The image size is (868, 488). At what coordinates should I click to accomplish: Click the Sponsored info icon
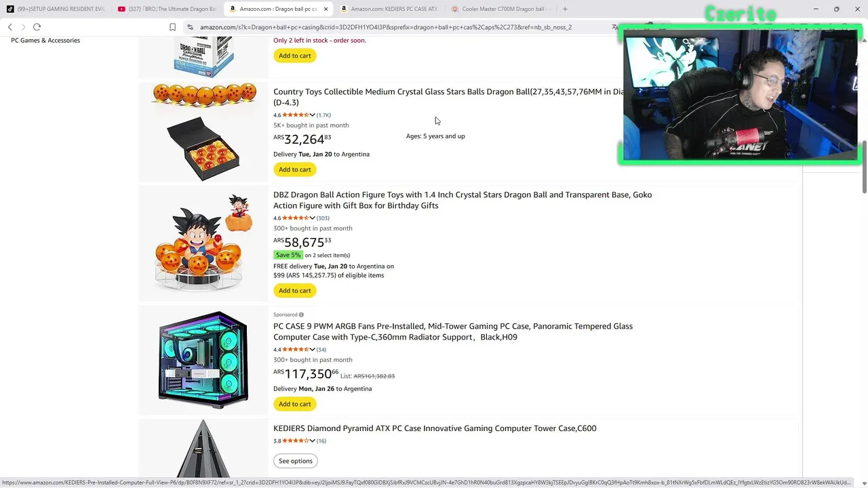click(x=301, y=314)
